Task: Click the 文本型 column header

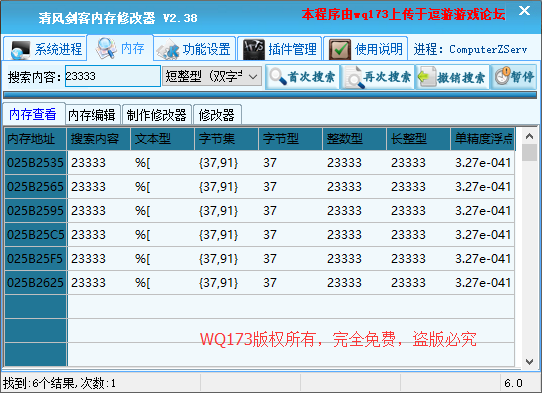Action: pos(162,139)
